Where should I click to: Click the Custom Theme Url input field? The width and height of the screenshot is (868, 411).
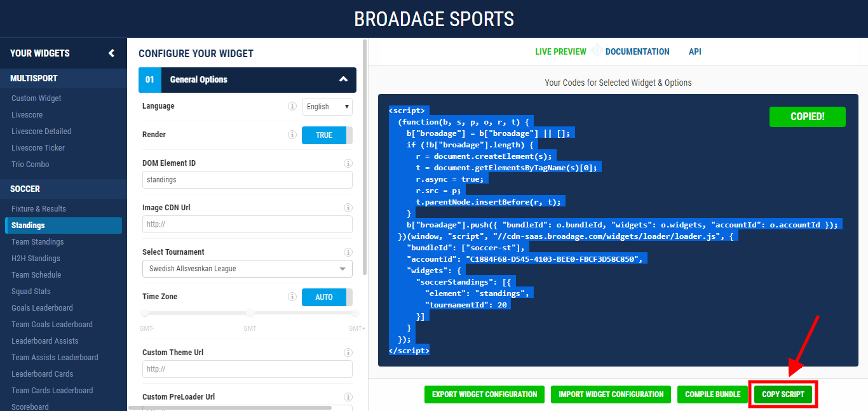tap(247, 369)
